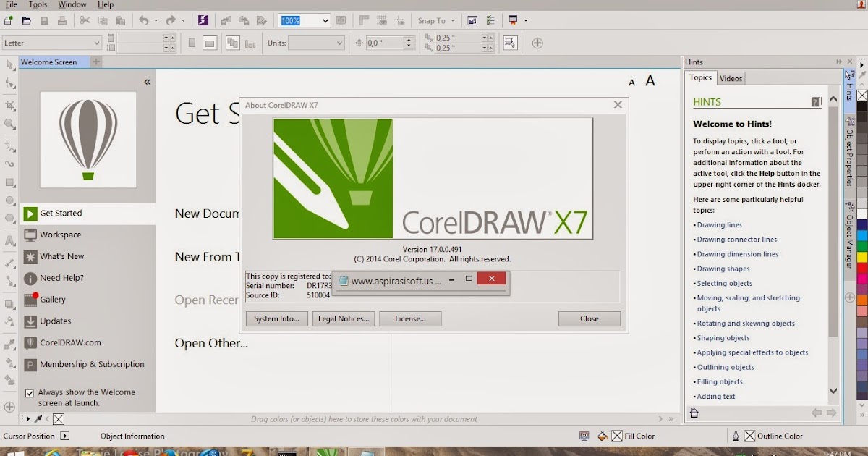
Task: Select the Crop tool in toolbox
Action: click(x=10, y=105)
